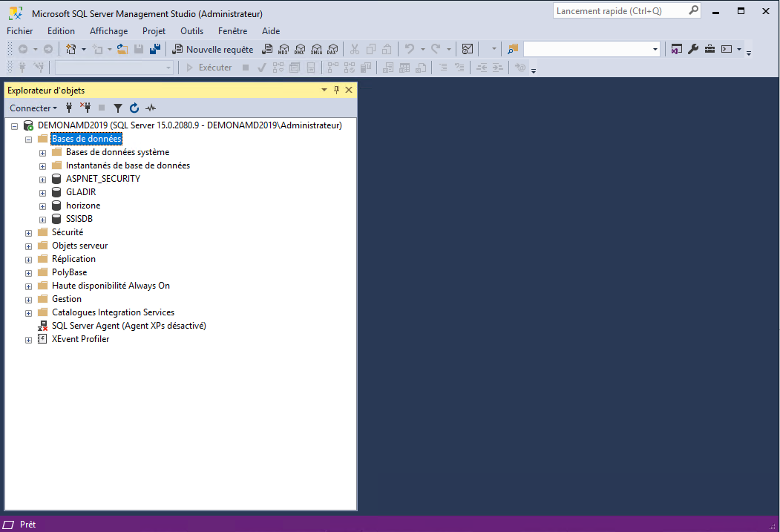Image resolution: width=780 pixels, height=532 pixels.
Task: Collapse the Bases de données folder
Action: point(28,139)
